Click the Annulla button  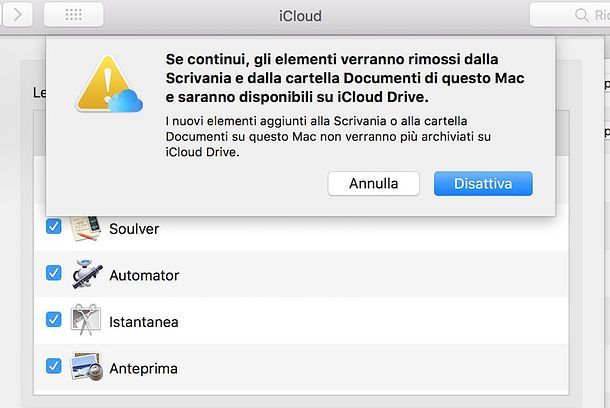(x=373, y=184)
